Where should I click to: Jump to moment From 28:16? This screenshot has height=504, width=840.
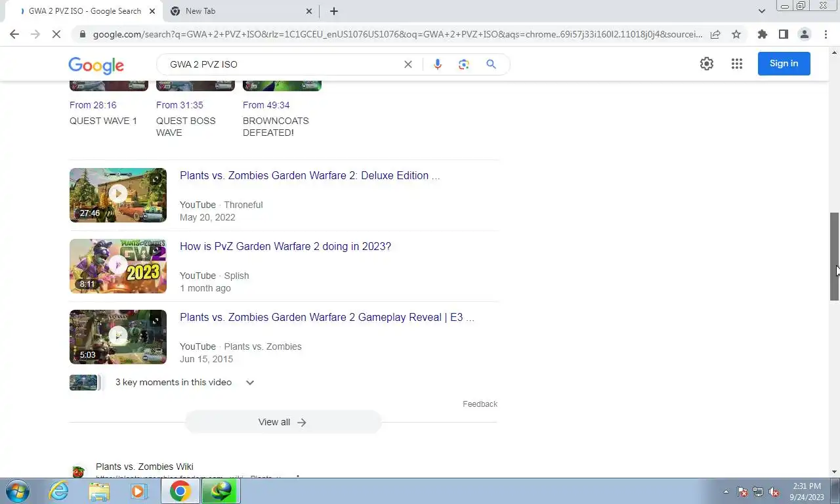pyautogui.click(x=93, y=105)
